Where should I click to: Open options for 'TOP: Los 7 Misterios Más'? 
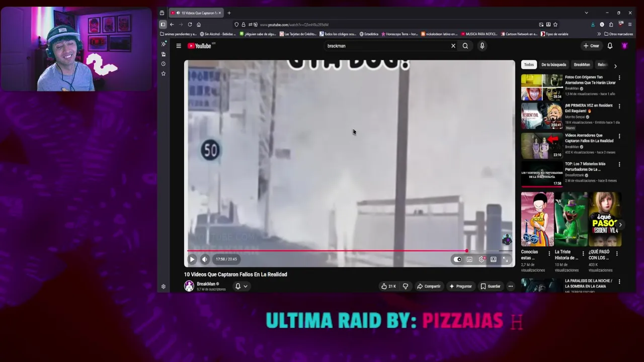pyautogui.click(x=619, y=164)
